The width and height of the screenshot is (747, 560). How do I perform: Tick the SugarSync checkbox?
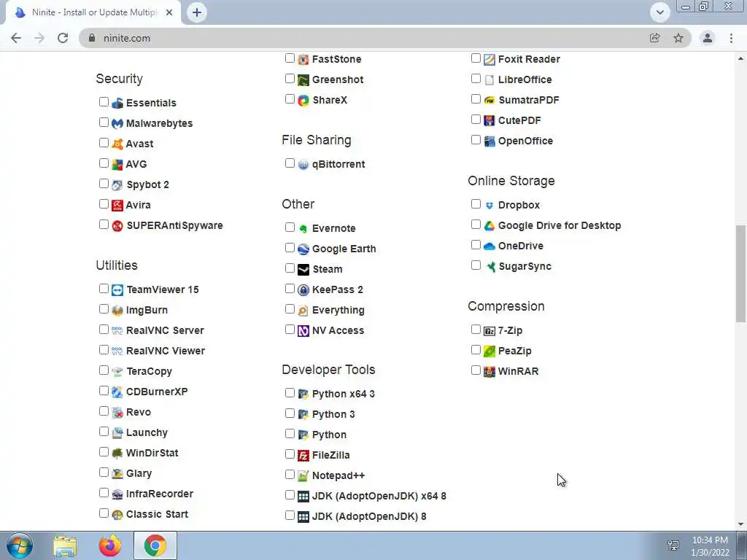(x=476, y=265)
